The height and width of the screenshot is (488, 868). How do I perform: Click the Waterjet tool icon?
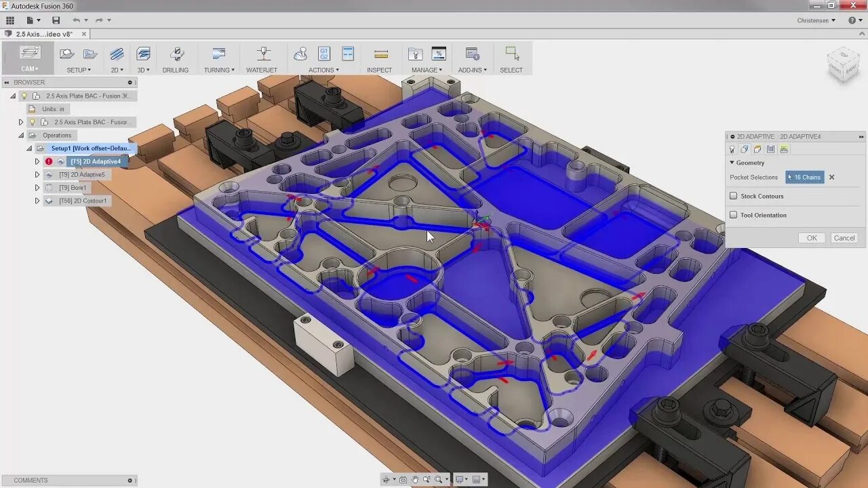(264, 54)
